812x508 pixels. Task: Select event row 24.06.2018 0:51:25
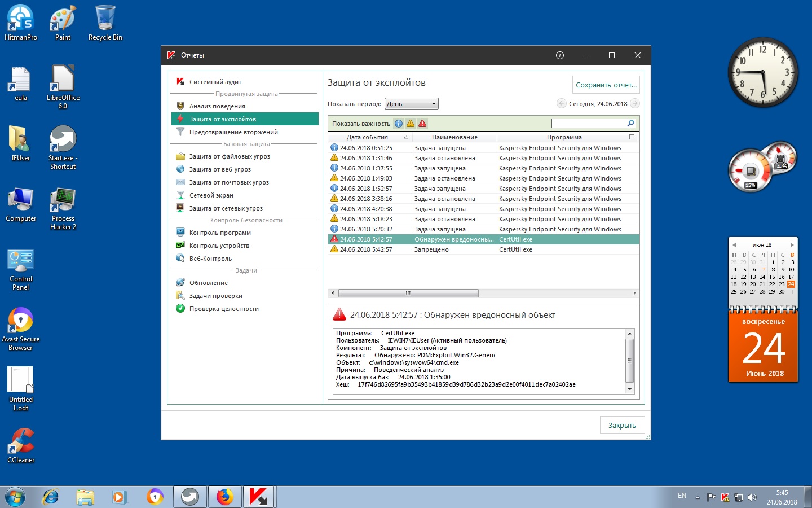click(x=484, y=148)
